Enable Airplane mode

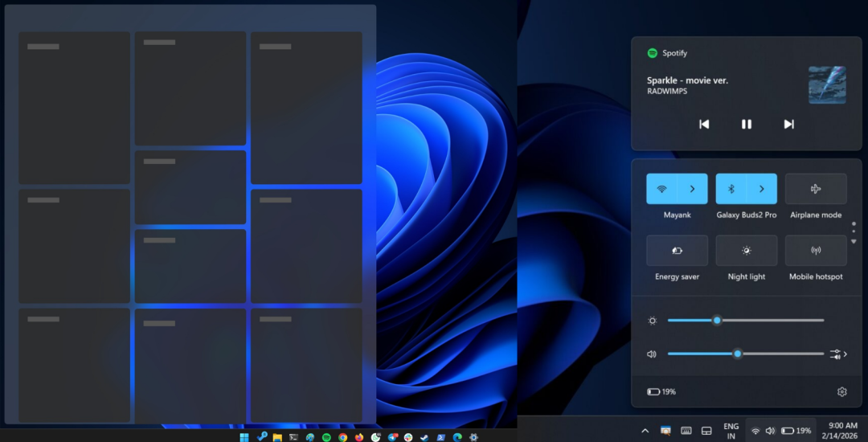[816, 189]
